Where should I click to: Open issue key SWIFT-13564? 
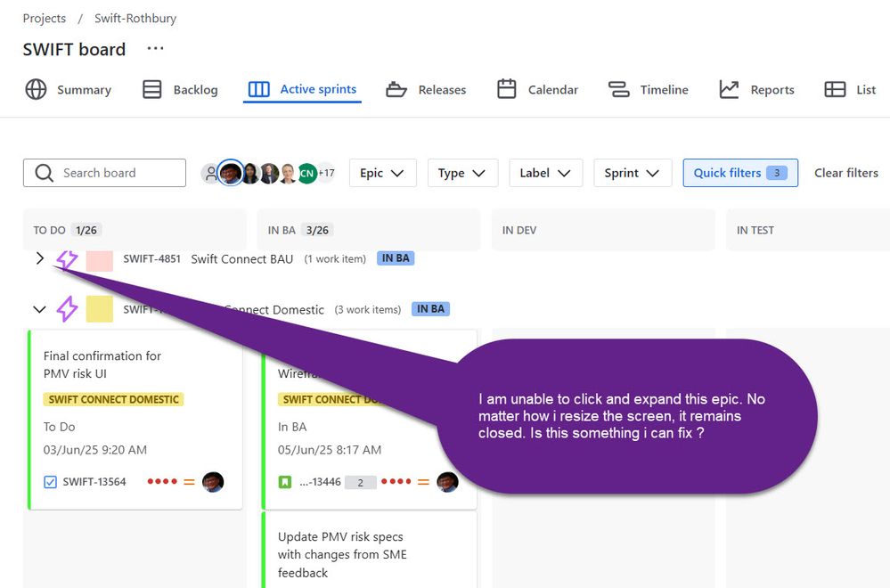tap(94, 482)
